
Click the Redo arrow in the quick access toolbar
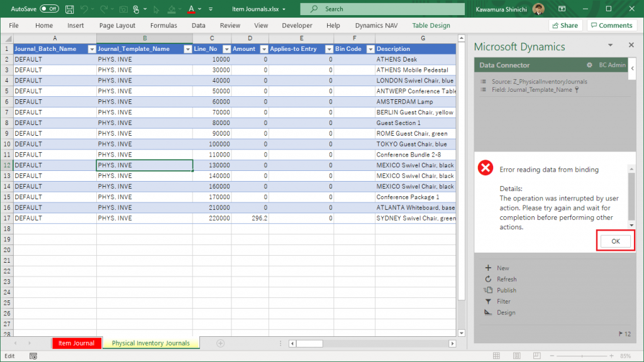[x=104, y=9]
